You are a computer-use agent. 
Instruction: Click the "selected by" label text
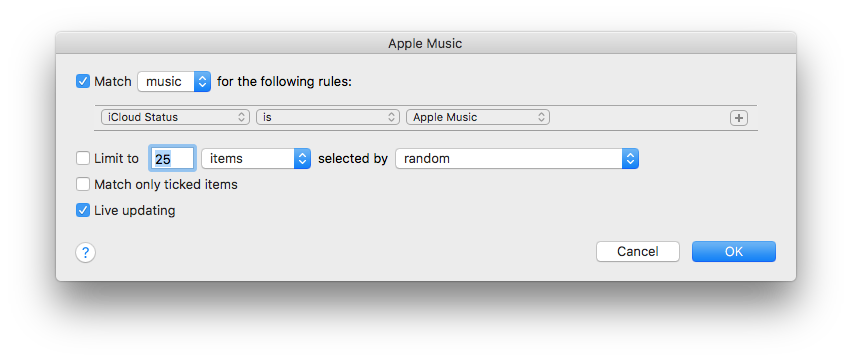(353, 159)
